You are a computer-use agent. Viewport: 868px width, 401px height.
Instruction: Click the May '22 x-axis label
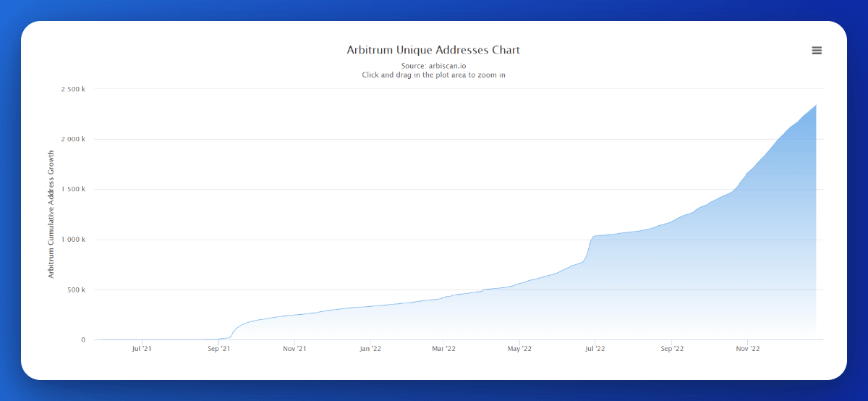pos(519,349)
